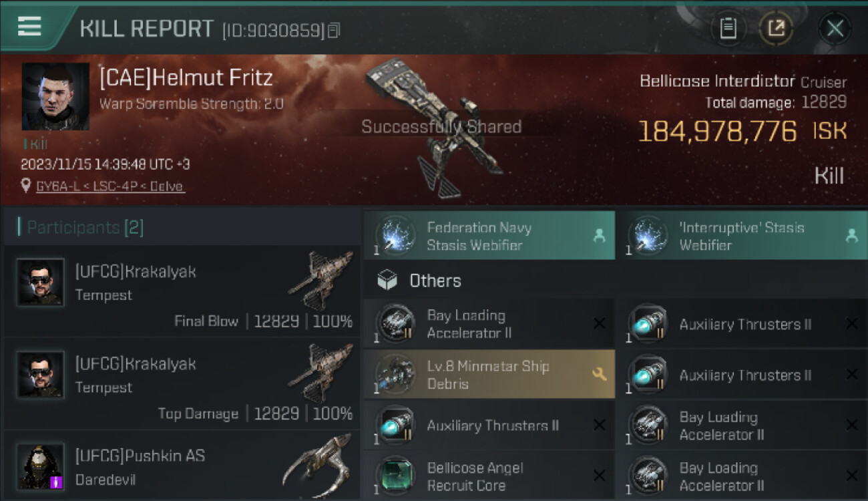
Task: Click the share kill report icon
Action: 777,28
